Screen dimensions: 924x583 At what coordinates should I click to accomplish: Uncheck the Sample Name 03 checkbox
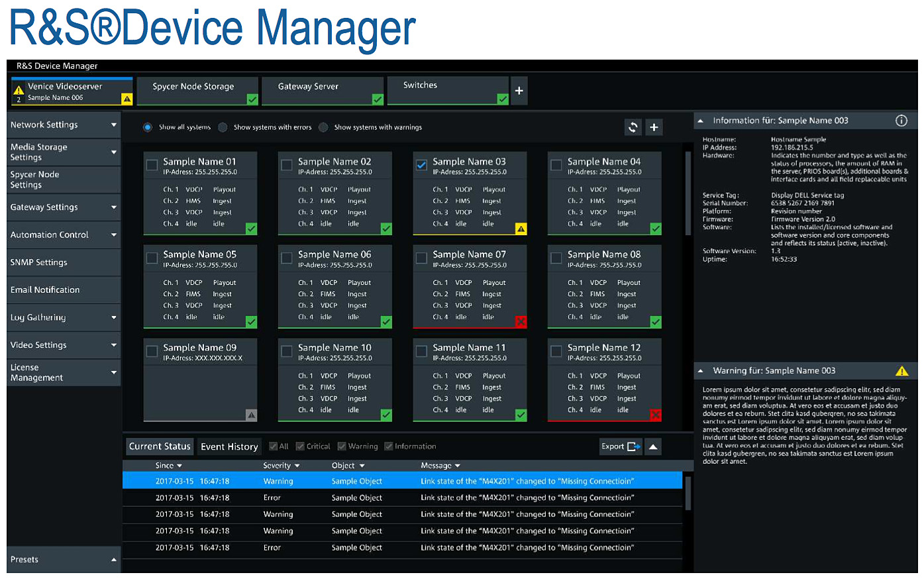coord(421,164)
